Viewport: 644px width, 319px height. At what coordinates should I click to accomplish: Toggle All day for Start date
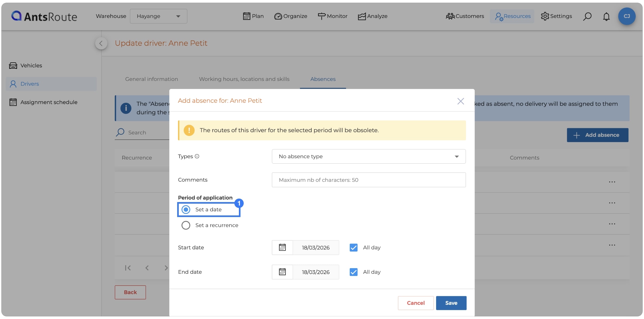pos(354,248)
